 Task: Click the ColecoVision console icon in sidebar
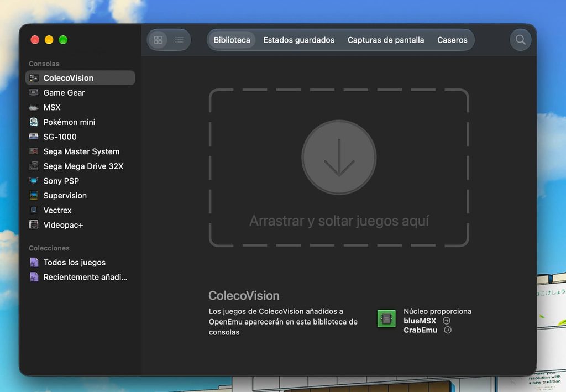[34, 77]
